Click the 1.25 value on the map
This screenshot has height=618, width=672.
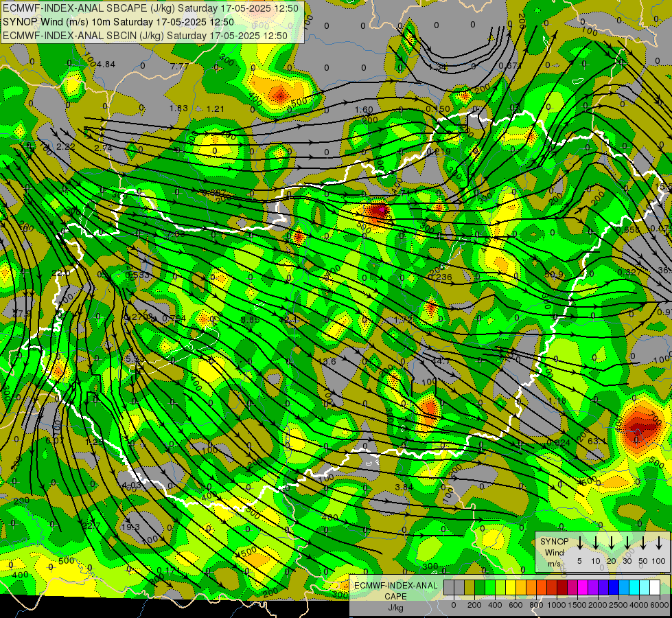(94, 442)
